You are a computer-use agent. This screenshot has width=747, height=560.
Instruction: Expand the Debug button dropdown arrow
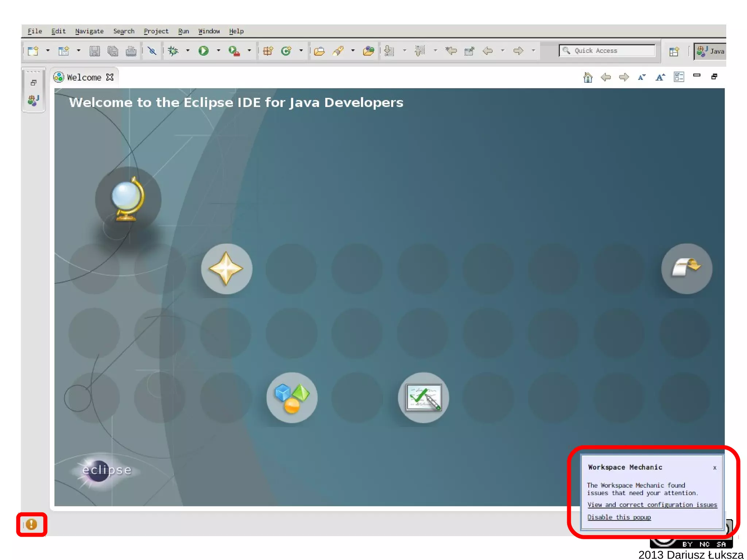click(x=188, y=51)
